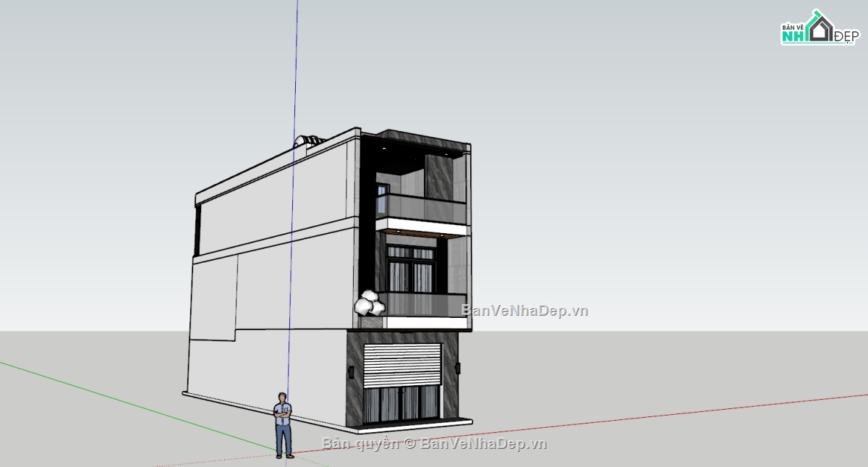Click the wall lamp right of shutter
Image resolution: width=868 pixels, height=467 pixels.
click(x=457, y=369)
